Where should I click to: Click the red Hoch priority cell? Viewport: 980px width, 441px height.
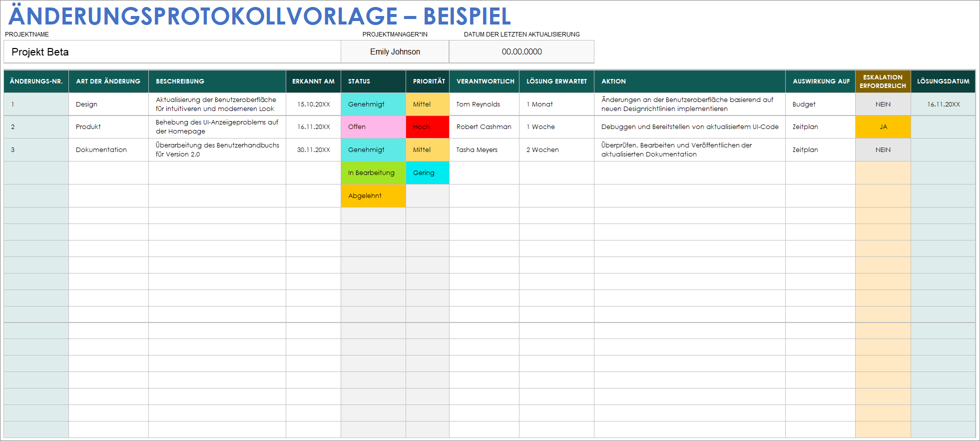[x=428, y=127]
